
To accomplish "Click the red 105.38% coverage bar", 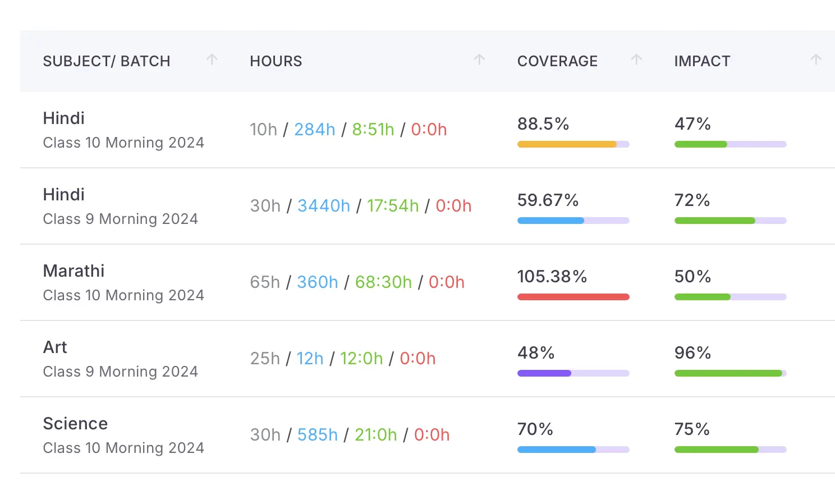I will pyautogui.click(x=572, y=297).
